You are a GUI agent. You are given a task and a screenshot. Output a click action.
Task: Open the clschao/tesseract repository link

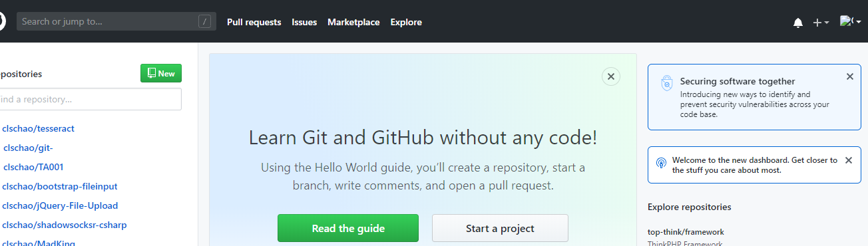coord(38,128)
